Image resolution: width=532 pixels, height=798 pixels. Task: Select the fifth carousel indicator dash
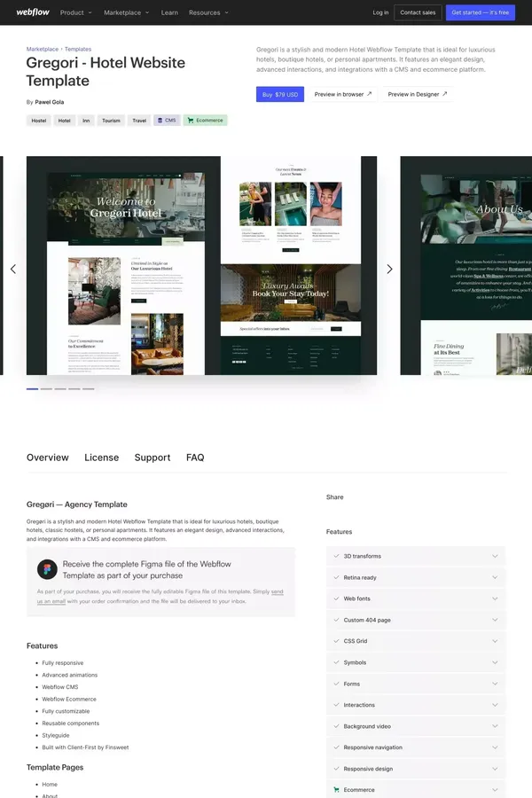89,389
